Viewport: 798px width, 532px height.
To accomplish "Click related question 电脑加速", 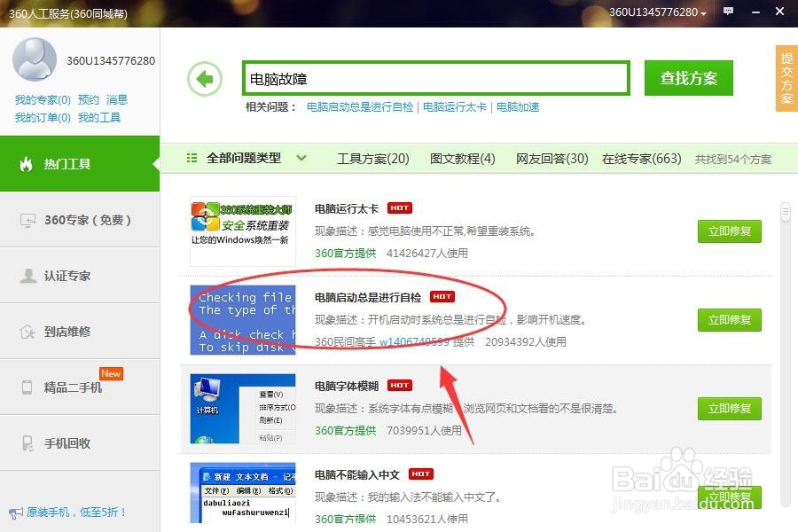I will coord(518,107).
